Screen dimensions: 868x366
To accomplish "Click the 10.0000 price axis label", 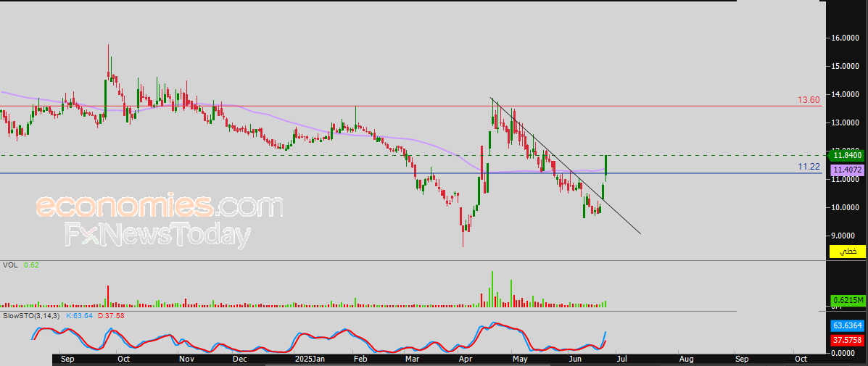I will [846, 207].
